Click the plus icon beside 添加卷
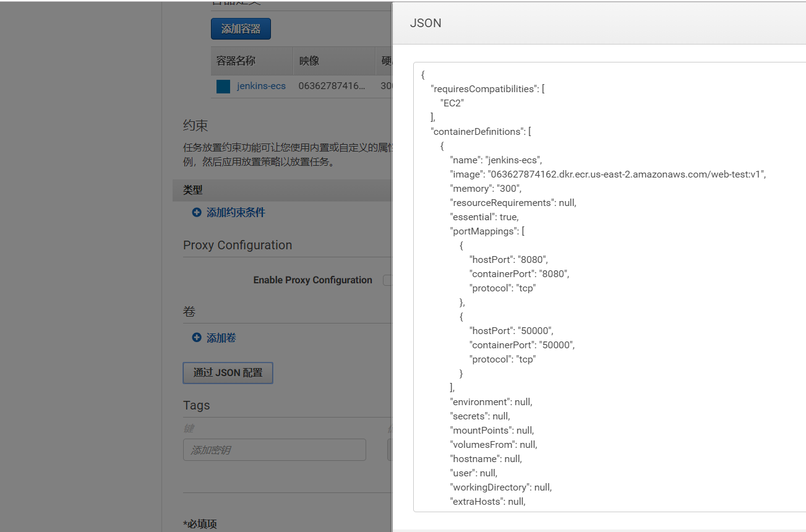806x532 pixels. [x=196, y=338]
